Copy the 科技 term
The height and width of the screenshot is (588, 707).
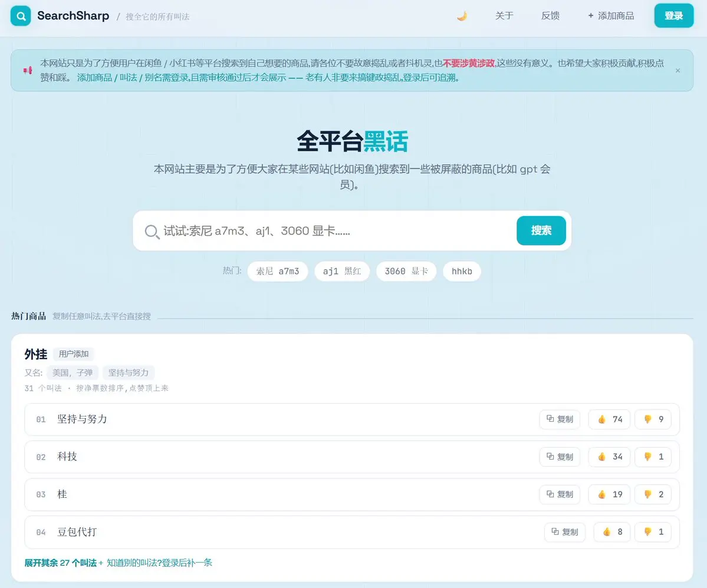pyautogui.click(x=560, y=457)
